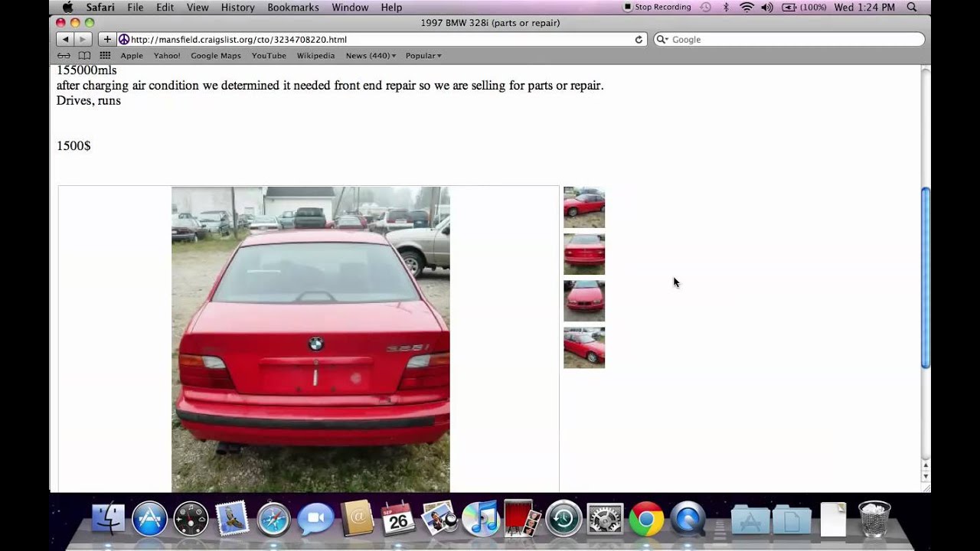980x551 pixels.
Task: Open the Google search magnifier dropdown
Action: pyautogui.click(x=662, y=39)
